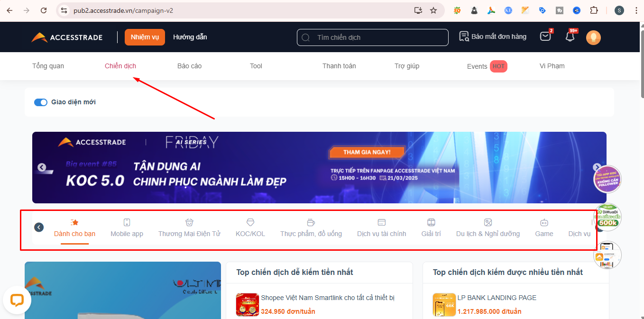Select the 'Thương Mại Điện Tử' tab

pos(189,228)
